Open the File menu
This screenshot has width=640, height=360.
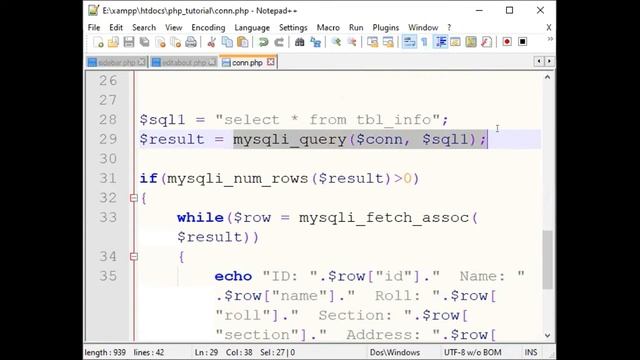tap(94, 27)
